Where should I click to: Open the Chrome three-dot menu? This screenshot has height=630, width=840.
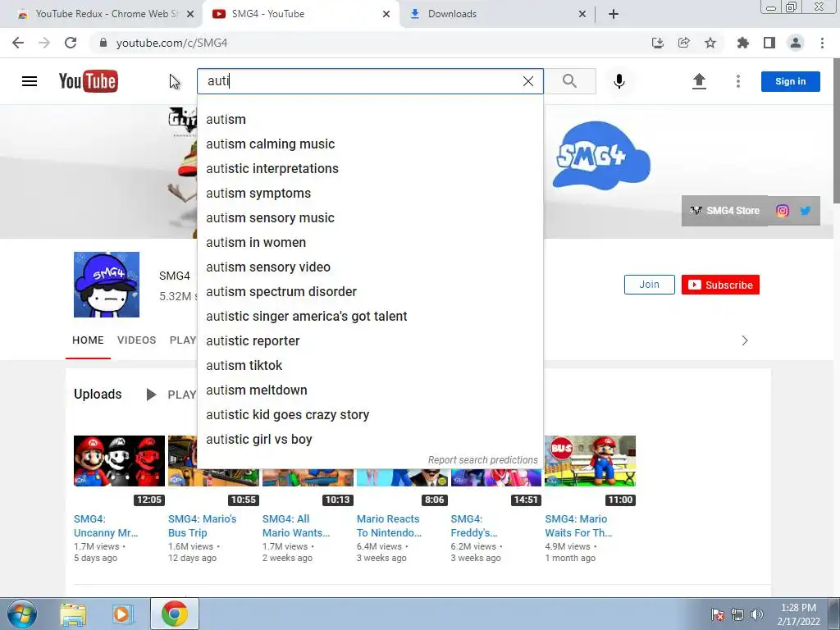pyautogui.click(x=822, y=43)
